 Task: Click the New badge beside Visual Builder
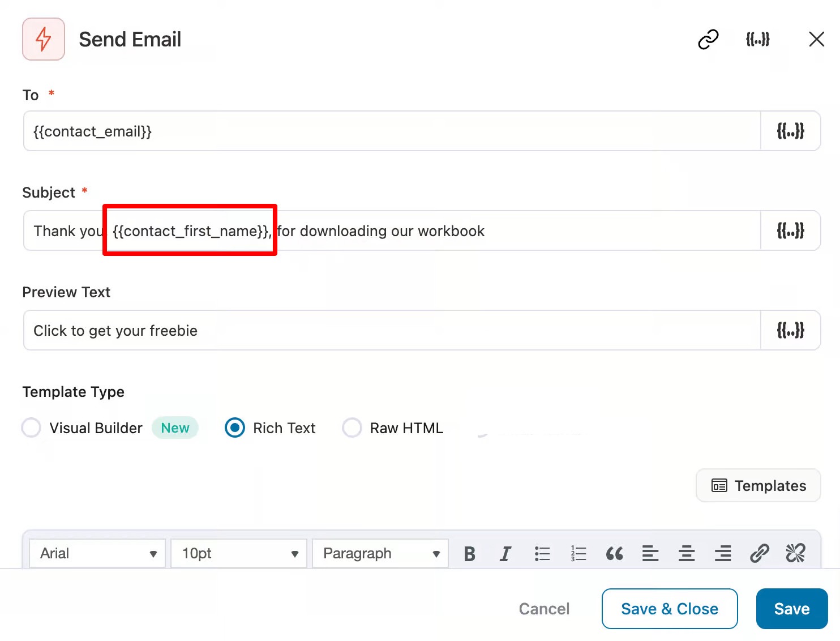(175, 428)
